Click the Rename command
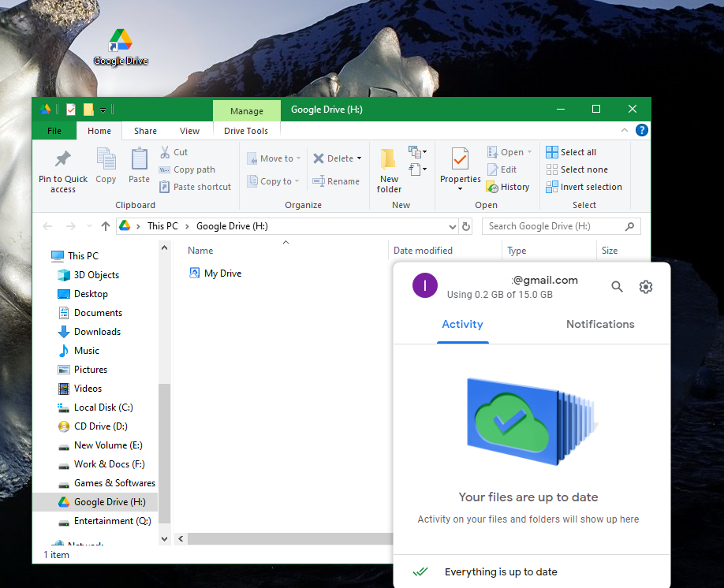Image resolution: width=724 pixels, height=588 pixels. click(336, 181)
